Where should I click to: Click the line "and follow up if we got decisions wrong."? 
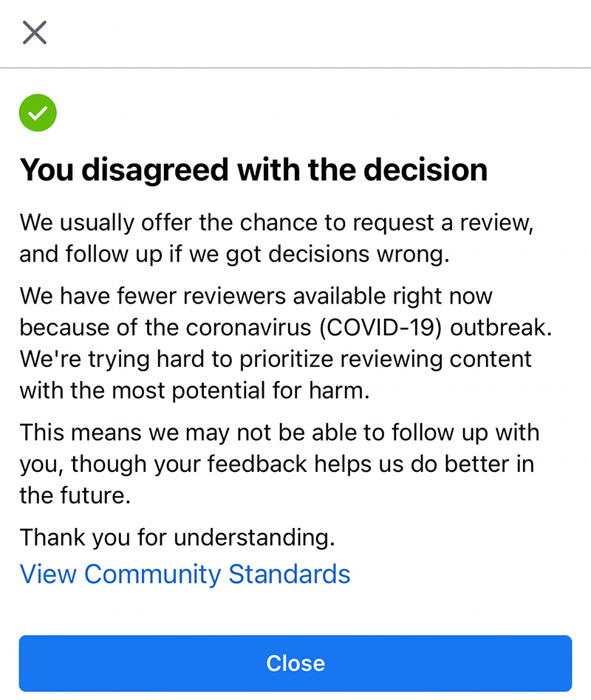(234, 255)
